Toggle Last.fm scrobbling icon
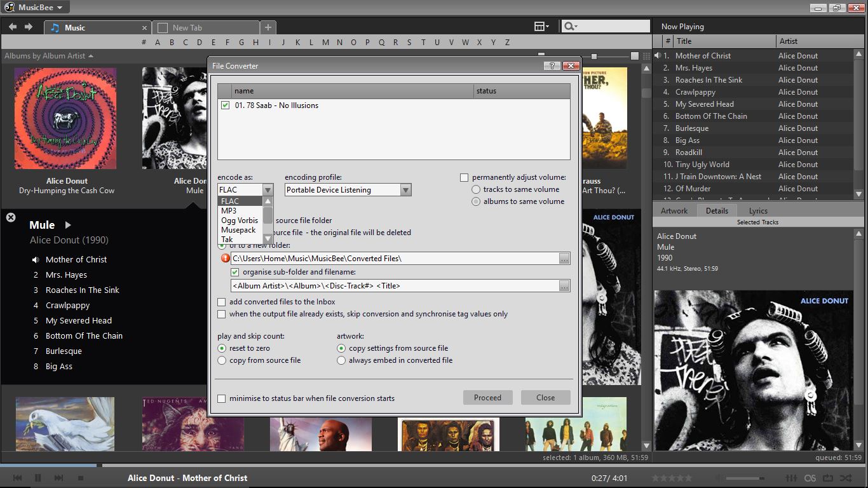Screen dimensions: 868x488 pyautogui.click(x=810, y=478)
